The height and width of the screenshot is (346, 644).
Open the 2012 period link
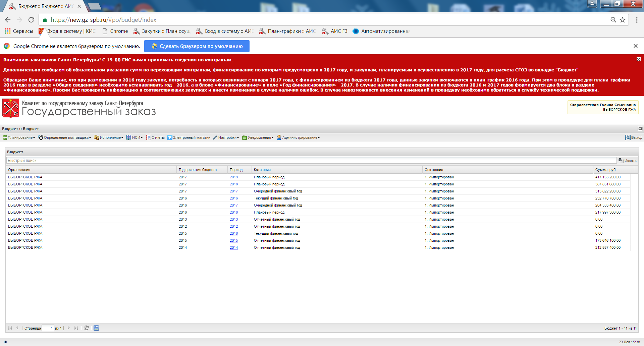(x=234, y=226)
